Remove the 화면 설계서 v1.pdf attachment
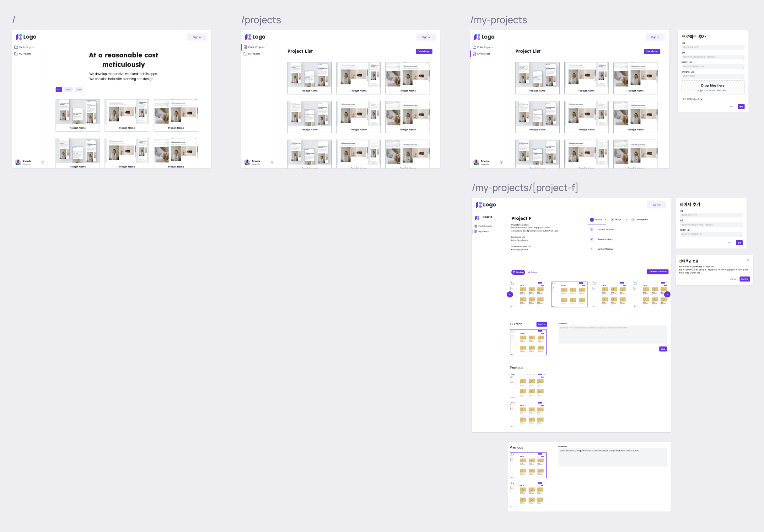Image resolution: width=764 pixels, height=532 pixels. point(702,99)
